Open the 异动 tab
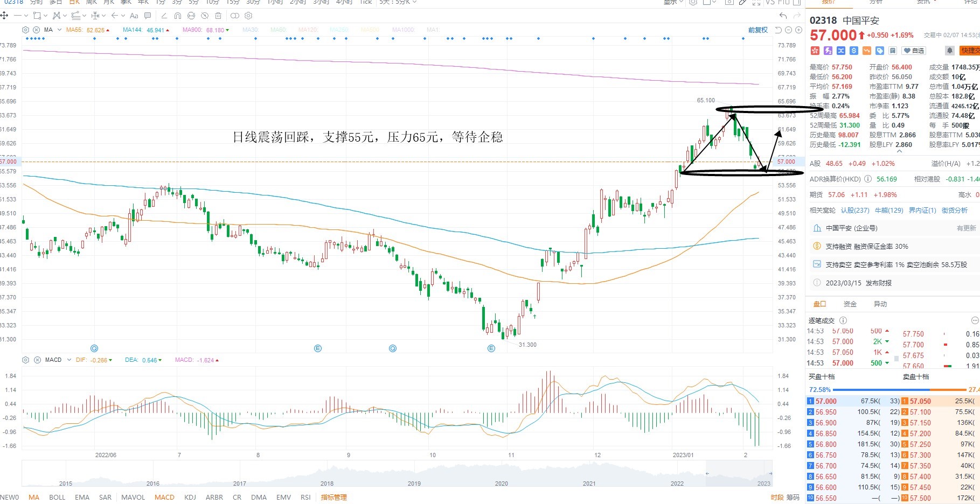The width and height of the screenshot is (980, 504). tap(880, 304)
